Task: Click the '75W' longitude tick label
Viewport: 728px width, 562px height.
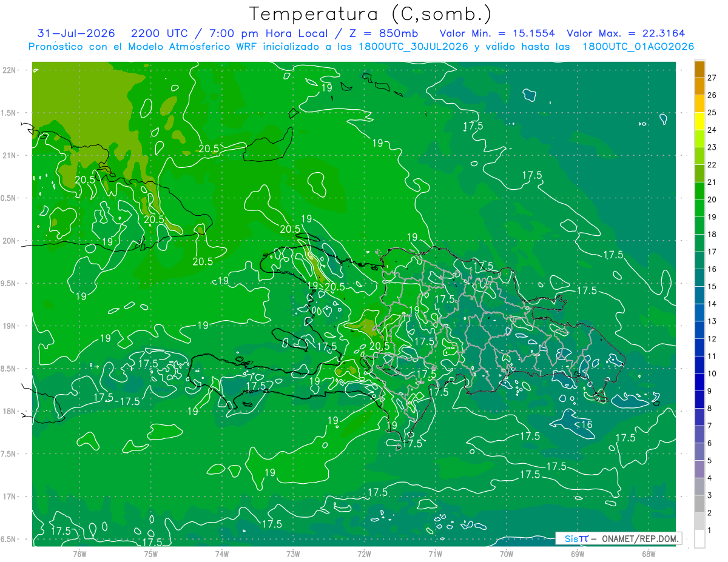Action: pyautogui.click(x=151, y=554)
